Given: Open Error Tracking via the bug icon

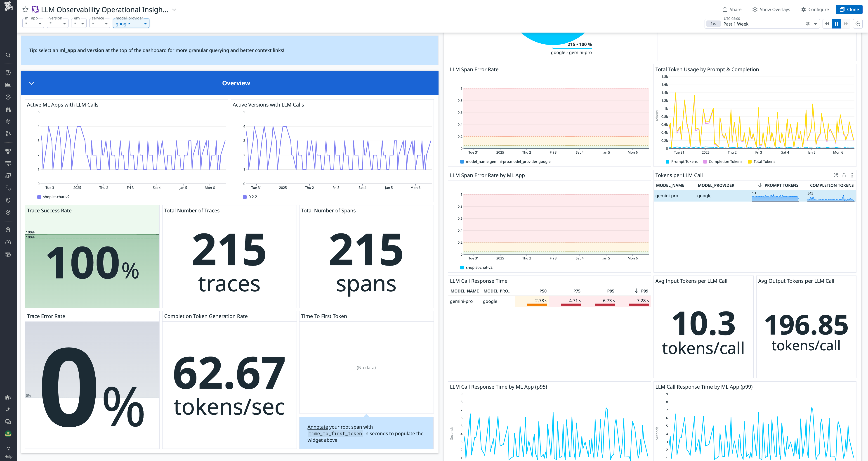Looking at the screenshot, I should tap(8, 230).
